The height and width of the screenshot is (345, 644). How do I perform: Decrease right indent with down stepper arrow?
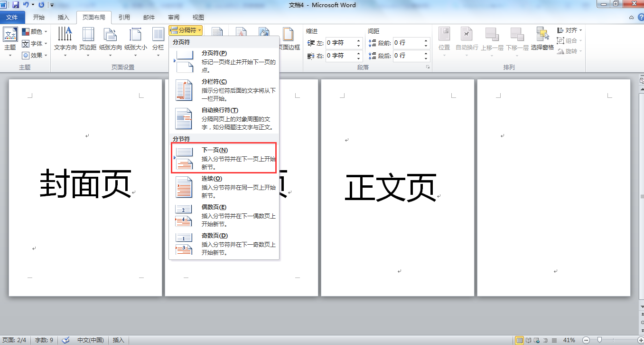(359, 58)
